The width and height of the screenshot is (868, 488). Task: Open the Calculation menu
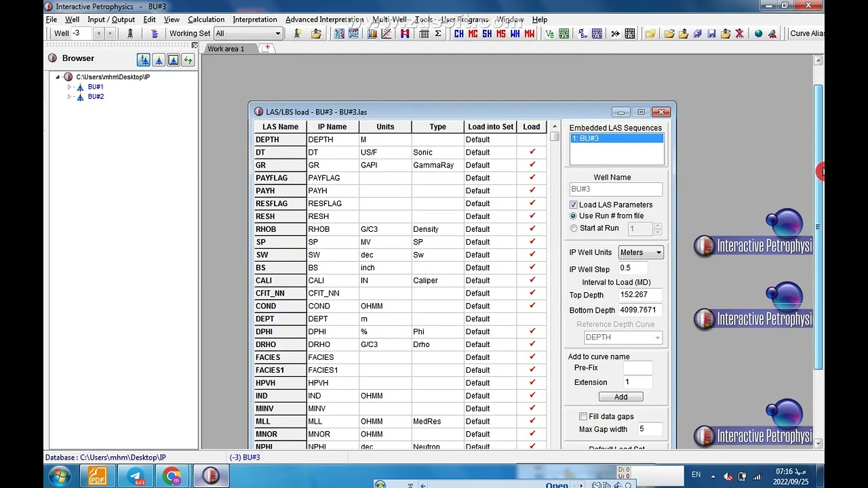point(206,20)
